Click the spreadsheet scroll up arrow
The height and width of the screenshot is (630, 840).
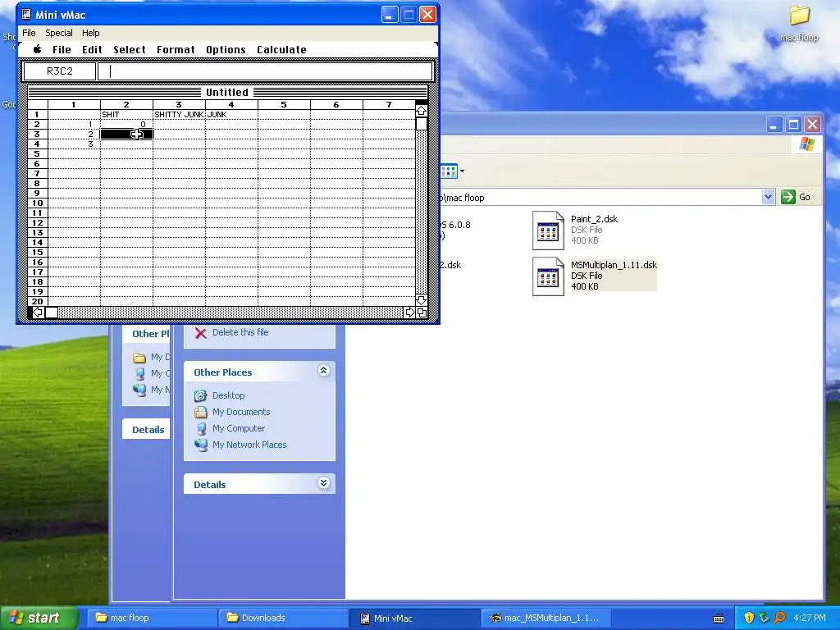coord(421,111)
